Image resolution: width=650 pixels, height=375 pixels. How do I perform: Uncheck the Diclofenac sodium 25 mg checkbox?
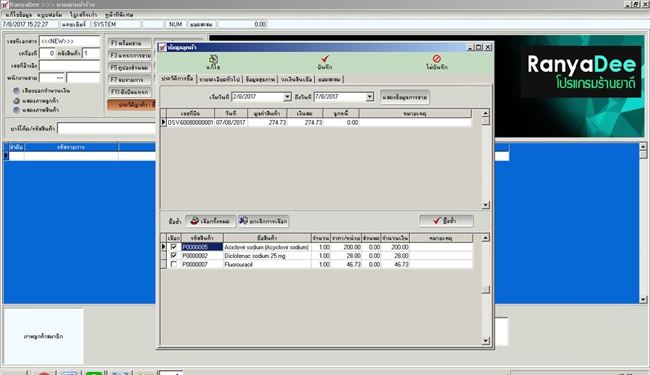[174, 256]
